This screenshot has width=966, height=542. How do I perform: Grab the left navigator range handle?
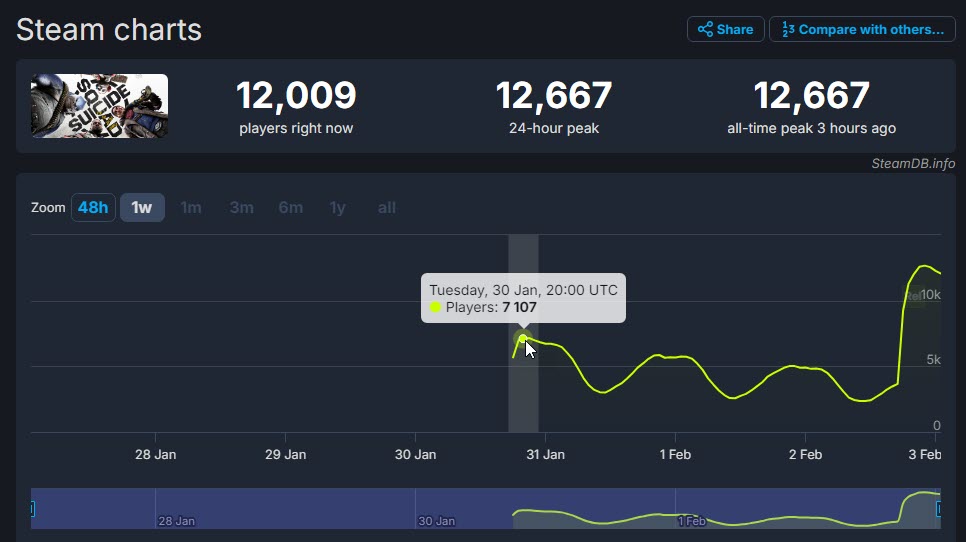tap(32, 509)
